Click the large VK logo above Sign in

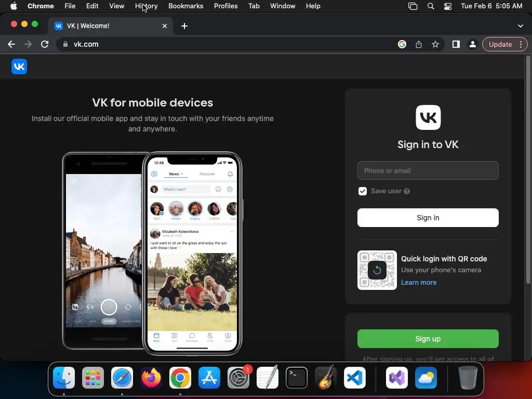pyautogui.click(x=428, y=117)
